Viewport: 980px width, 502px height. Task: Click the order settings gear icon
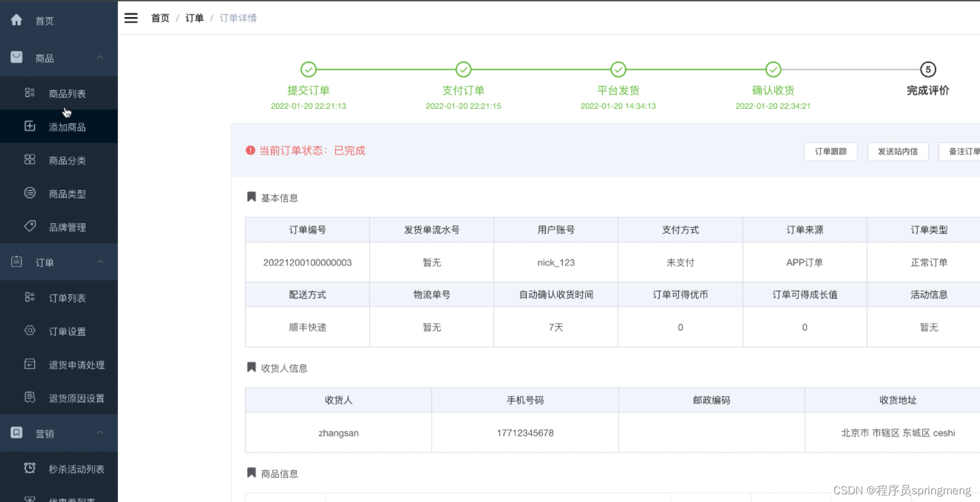pos(30,331)
